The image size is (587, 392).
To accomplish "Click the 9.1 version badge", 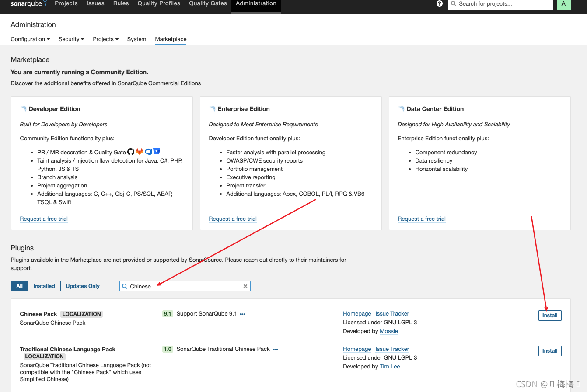I will click(168, 314).
